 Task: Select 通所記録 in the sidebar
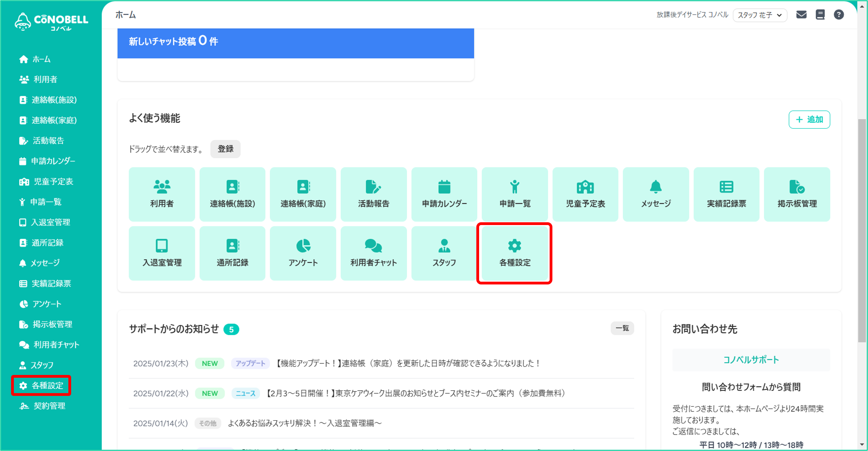tap(41, 243)
